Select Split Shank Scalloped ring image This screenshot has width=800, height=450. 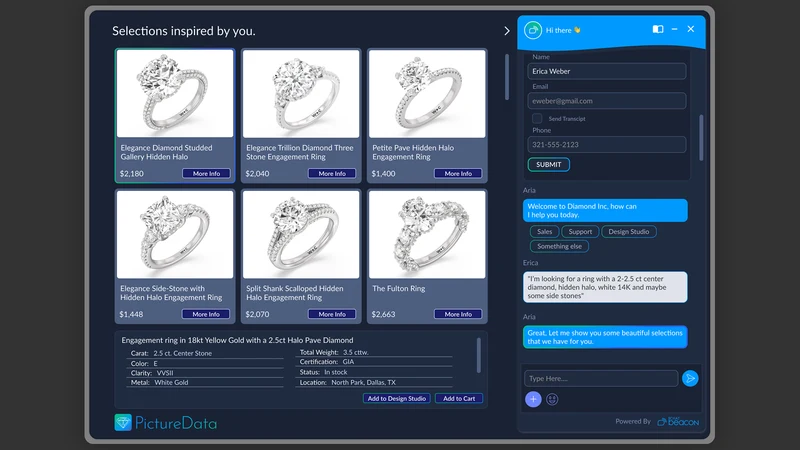(301, 235)
